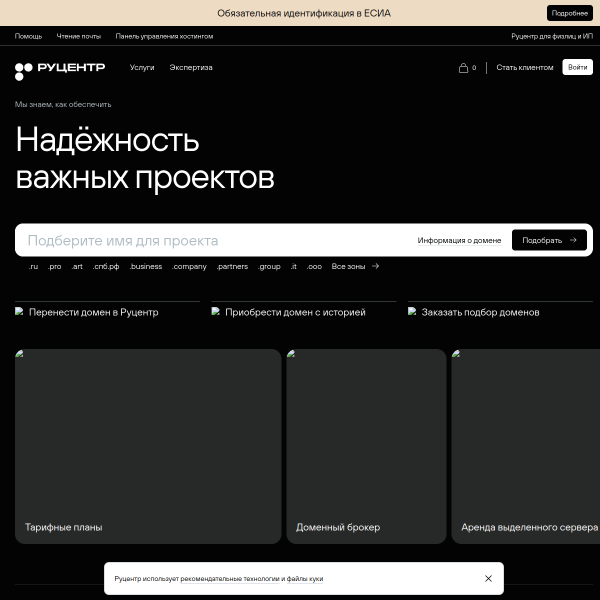
Task: Select the .group domain zone
Action: [269, 266]
